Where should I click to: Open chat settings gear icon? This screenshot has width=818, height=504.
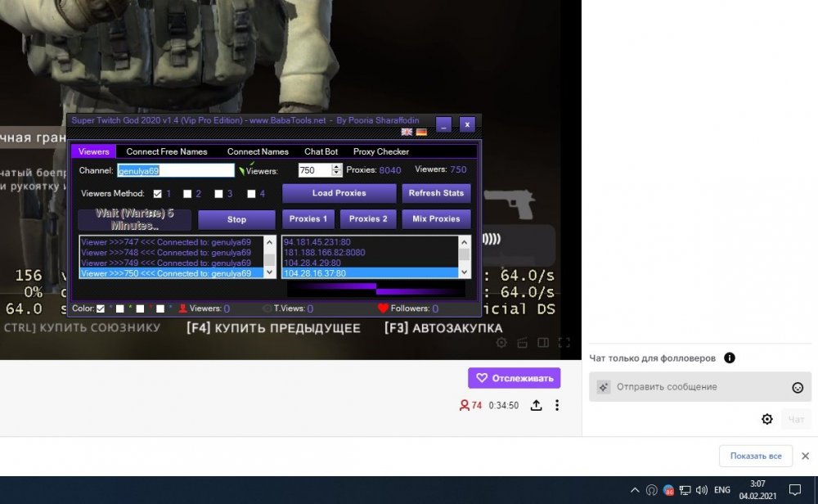(766, 419)
